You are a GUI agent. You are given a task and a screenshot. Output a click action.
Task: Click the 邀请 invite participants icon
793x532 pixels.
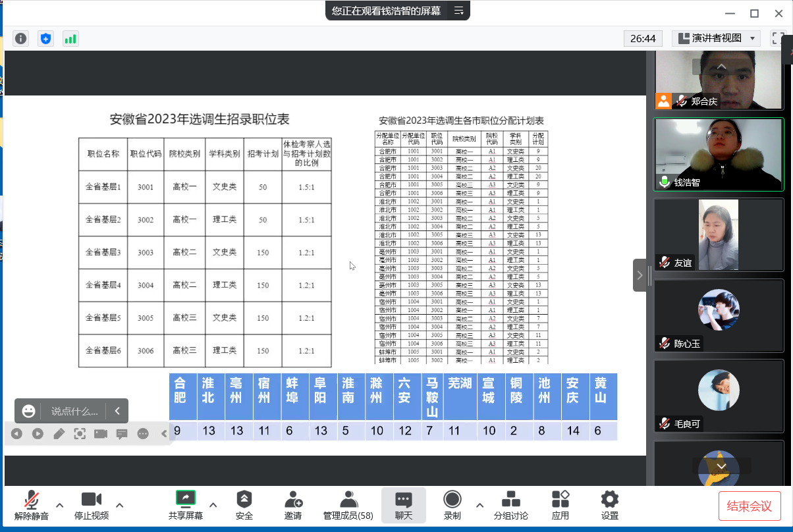coord(293,505)
